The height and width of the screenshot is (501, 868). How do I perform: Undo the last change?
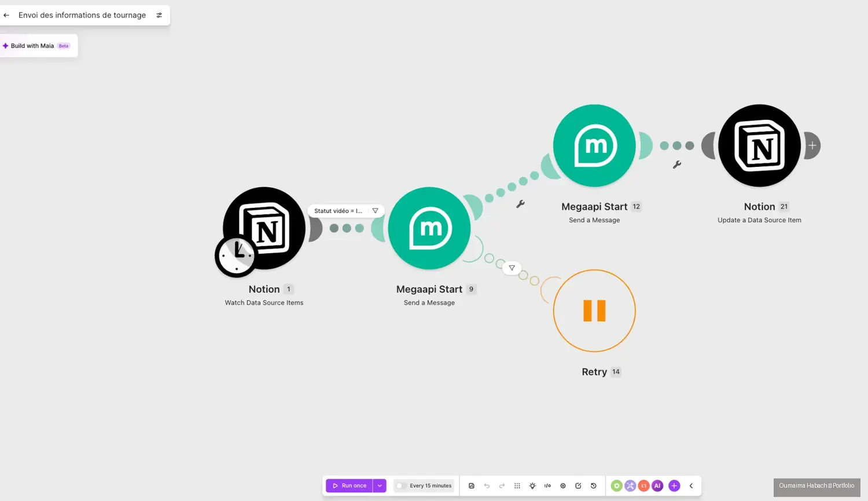(x=487, y=486)
